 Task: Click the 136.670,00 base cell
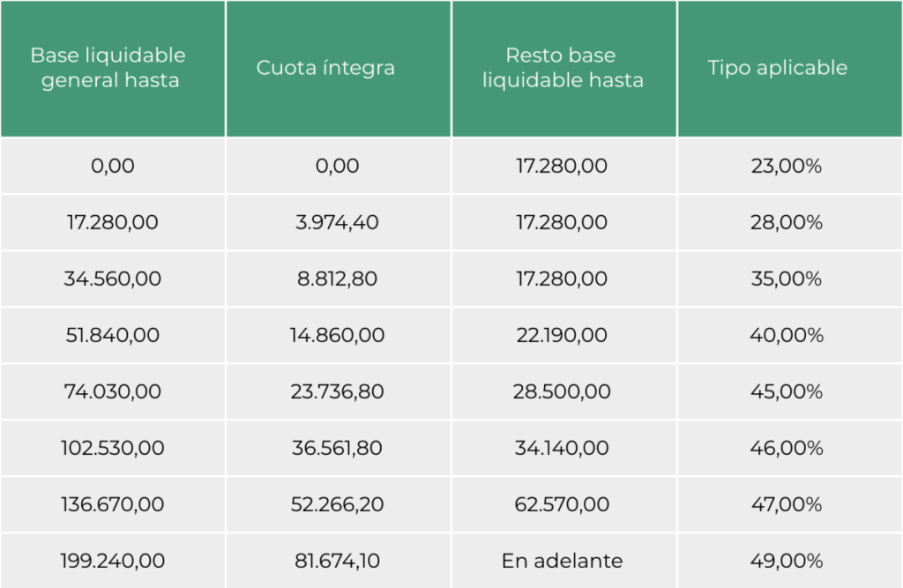[x=113, y=504]
